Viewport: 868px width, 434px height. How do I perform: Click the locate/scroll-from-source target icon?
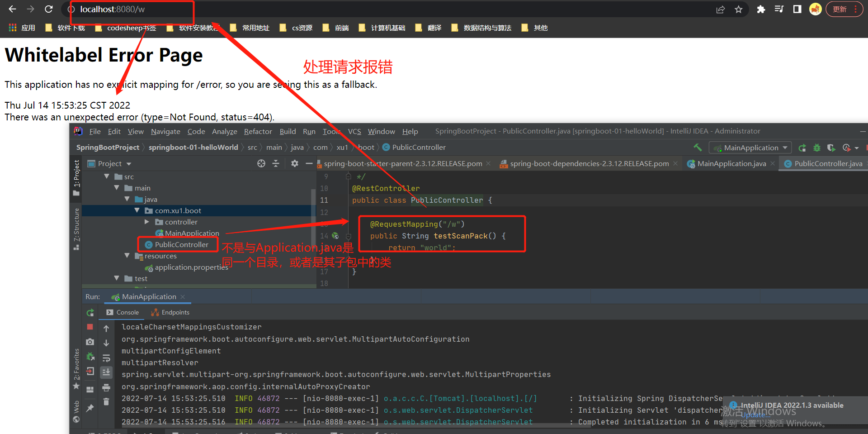point(261,163)
